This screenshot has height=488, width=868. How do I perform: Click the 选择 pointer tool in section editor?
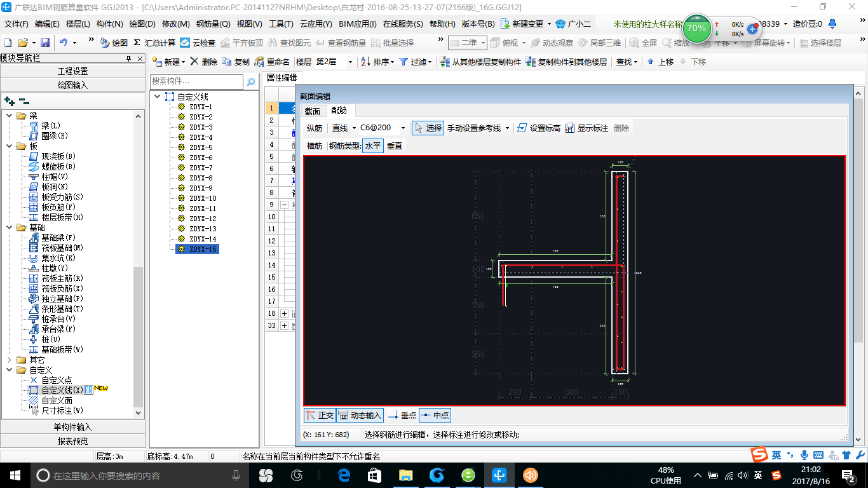coord(428,128)
